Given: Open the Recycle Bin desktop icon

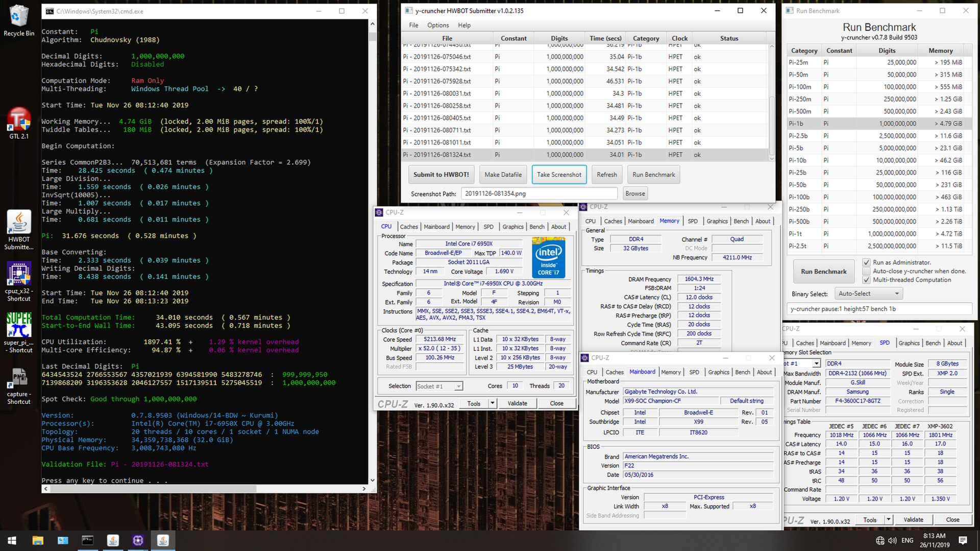Looking at the screenshot, I should click(x=19, y=20).
